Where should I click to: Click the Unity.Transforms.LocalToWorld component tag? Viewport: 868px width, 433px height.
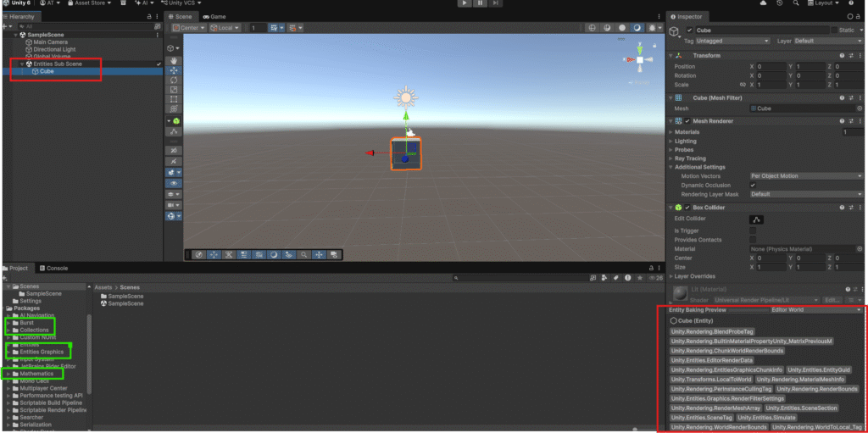pos(711,380)
